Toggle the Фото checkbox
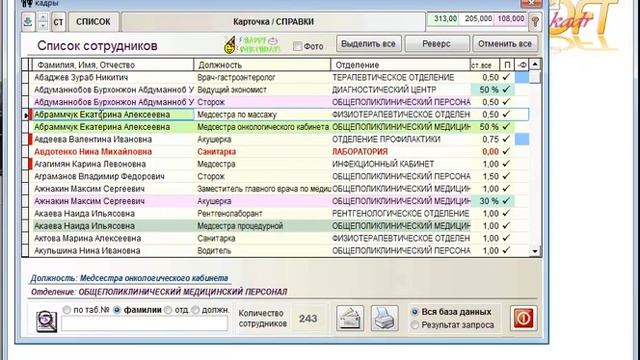This screenshot has height=360, width=640. coord(298,46)
